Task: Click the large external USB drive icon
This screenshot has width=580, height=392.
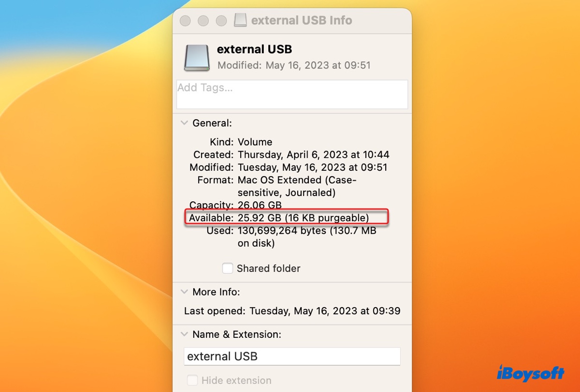Action: coord(197,57)
